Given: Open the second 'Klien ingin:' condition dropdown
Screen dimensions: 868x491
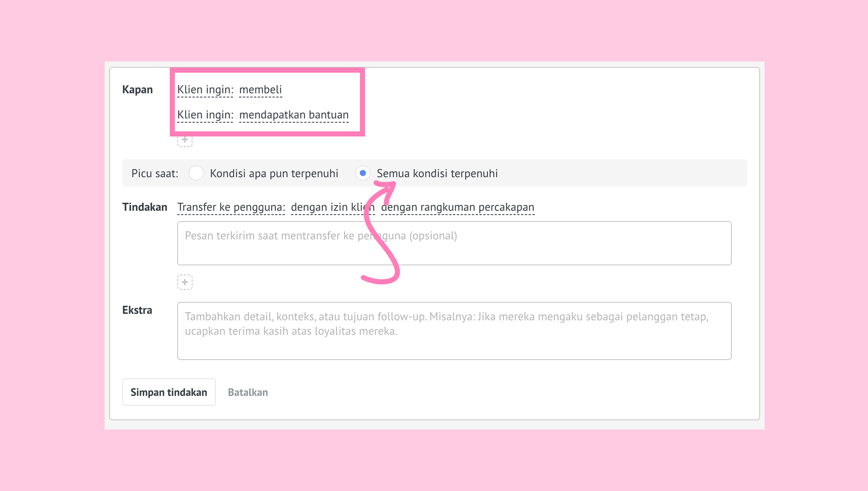Looking at the screenshot, I should coord(205,115).
